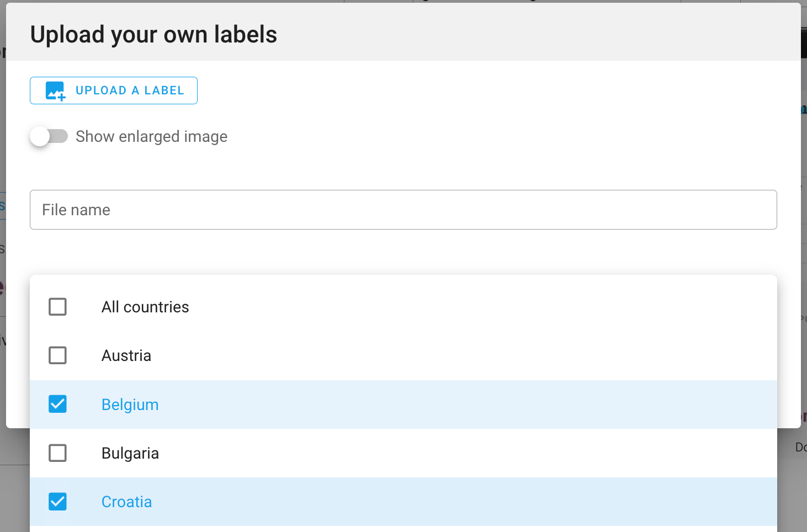Deselect the Croatia checkmark box

coord(58,502)
